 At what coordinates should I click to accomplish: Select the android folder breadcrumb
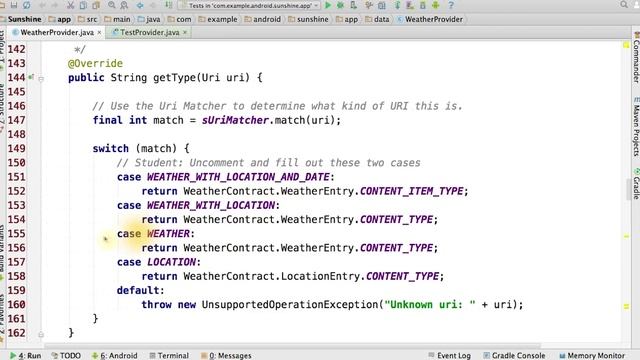(262, 19)
